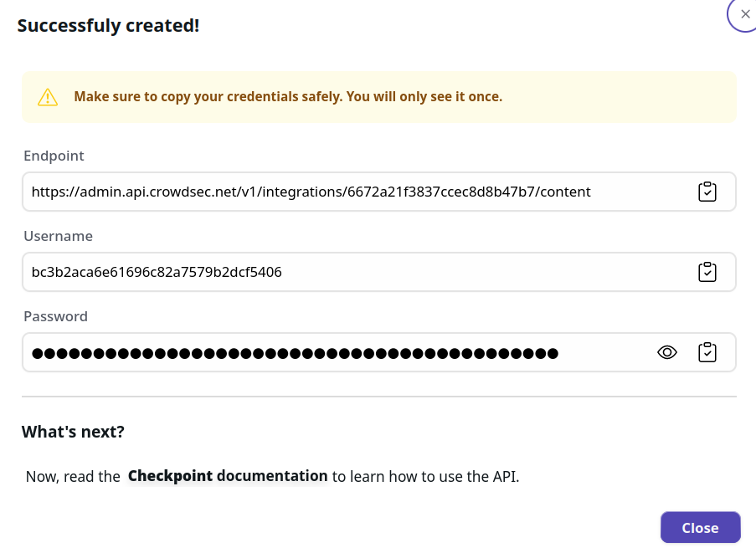Click the yellow warning triangle icon
The height and width of the screenshot is (553, 756).
pos(48,96)
